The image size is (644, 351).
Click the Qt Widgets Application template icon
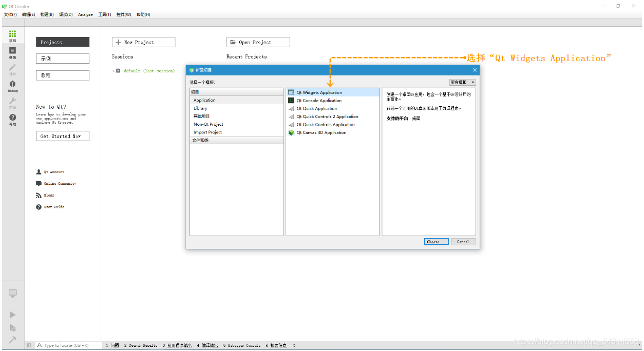coord(291,92)
